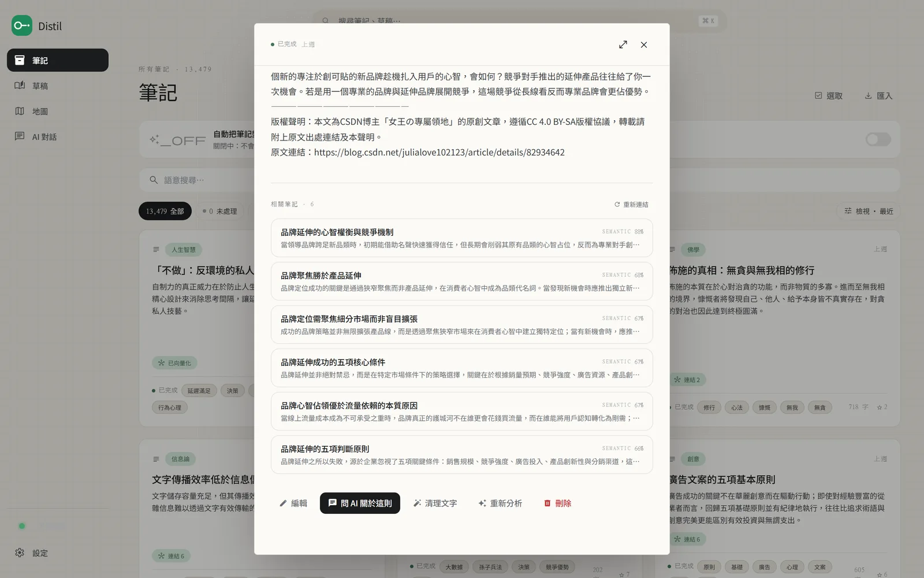Viewport: 924px width, 578px height.
Task: Open related note 品牌延伸成功的五項核心條件
Action: [x=462, y=368]
